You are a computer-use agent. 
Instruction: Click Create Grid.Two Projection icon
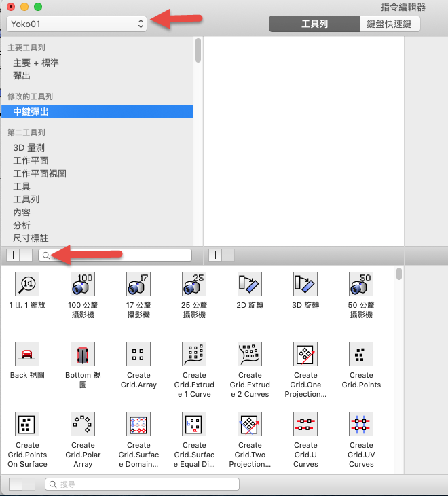pos(250,424)
